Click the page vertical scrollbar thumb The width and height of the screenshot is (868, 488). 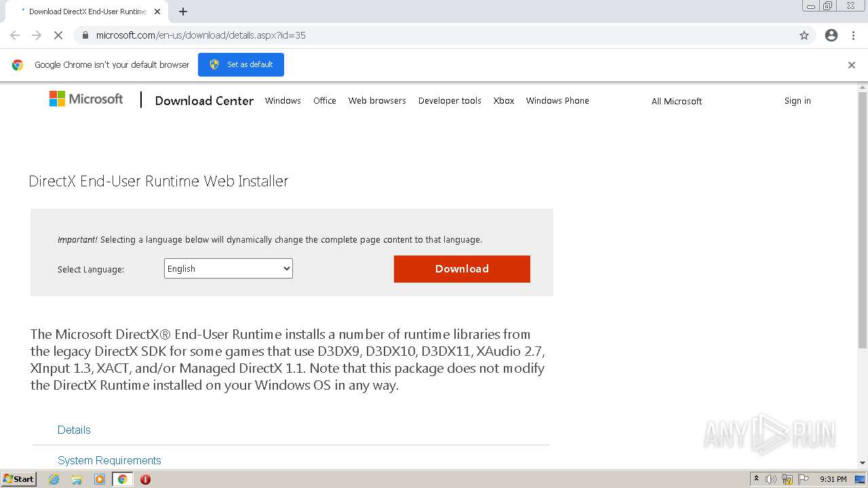click(863, 220)
